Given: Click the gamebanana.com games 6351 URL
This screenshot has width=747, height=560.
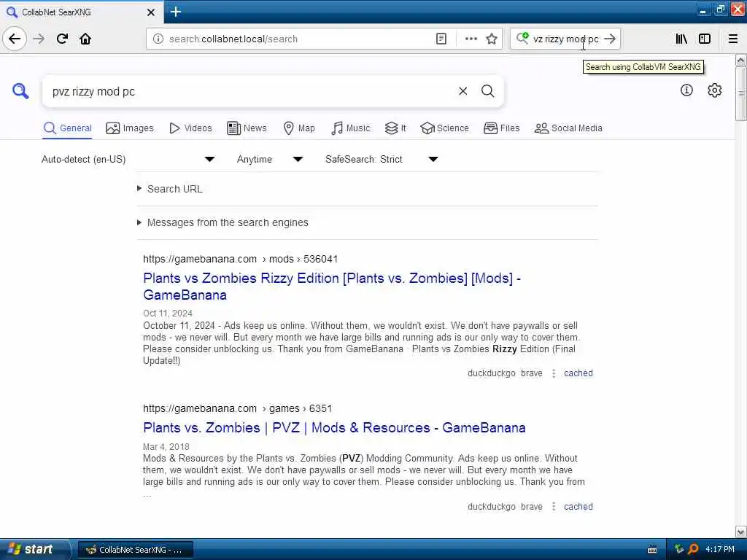Looking at the screenshot, I should coord(237,408).
